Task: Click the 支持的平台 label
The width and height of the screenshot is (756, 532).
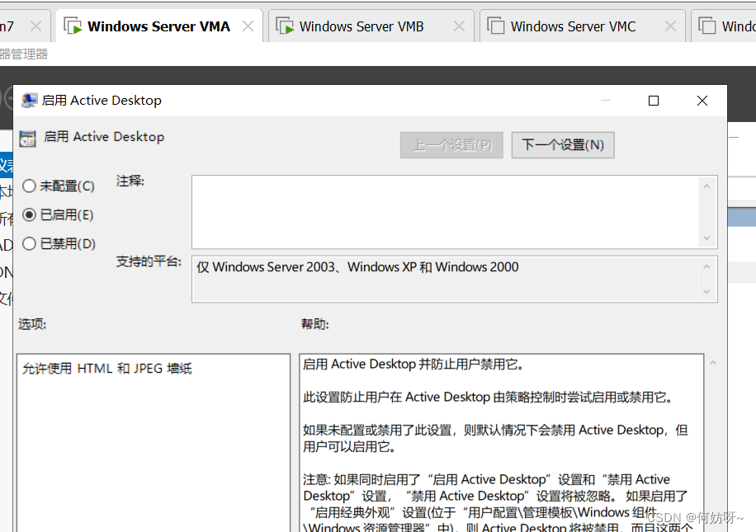Action: 149,261
